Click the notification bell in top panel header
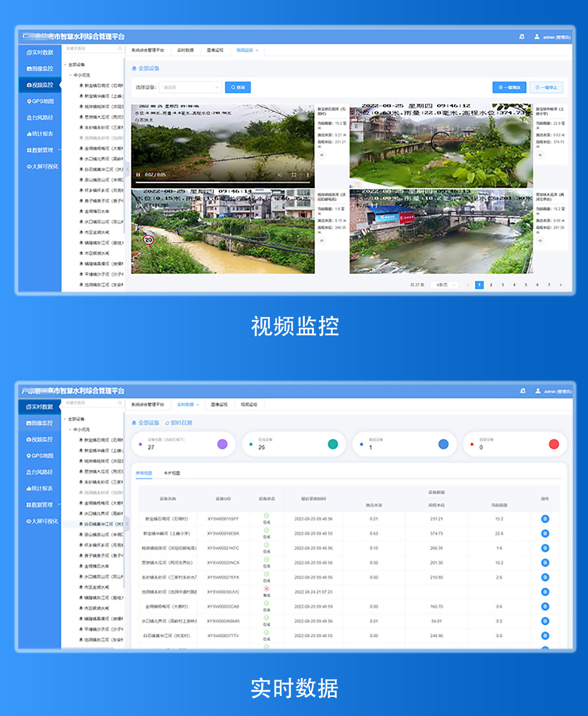The width and height of the screenshot is (588, 716). tap(522, 37)
